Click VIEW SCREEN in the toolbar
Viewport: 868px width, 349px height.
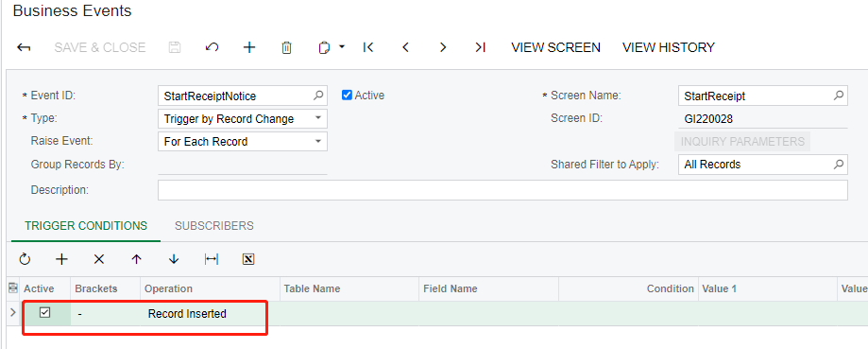coord(555,47)
